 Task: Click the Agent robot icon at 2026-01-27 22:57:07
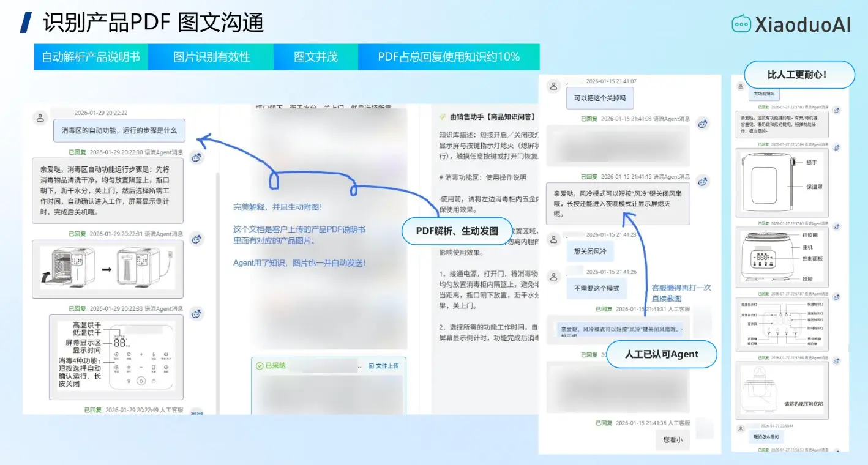837,297
